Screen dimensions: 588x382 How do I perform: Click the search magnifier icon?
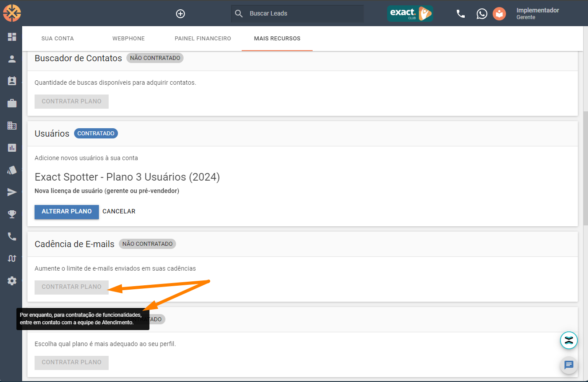click(239, 14)
